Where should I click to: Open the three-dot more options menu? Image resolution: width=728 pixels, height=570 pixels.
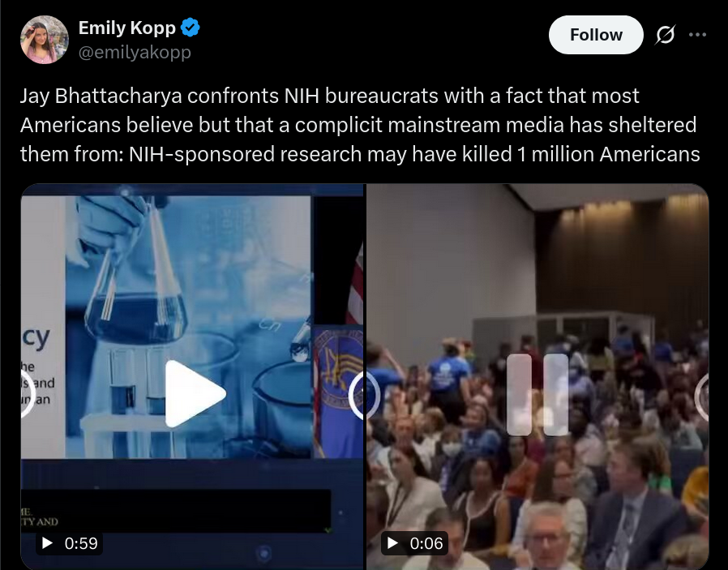tap(697, 35)
